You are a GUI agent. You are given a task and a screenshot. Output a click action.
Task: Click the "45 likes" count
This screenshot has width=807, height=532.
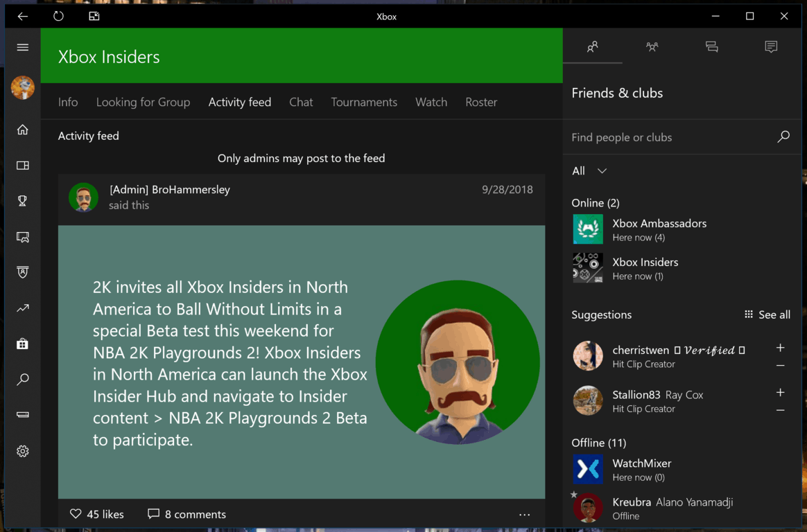tap(105, 514)
